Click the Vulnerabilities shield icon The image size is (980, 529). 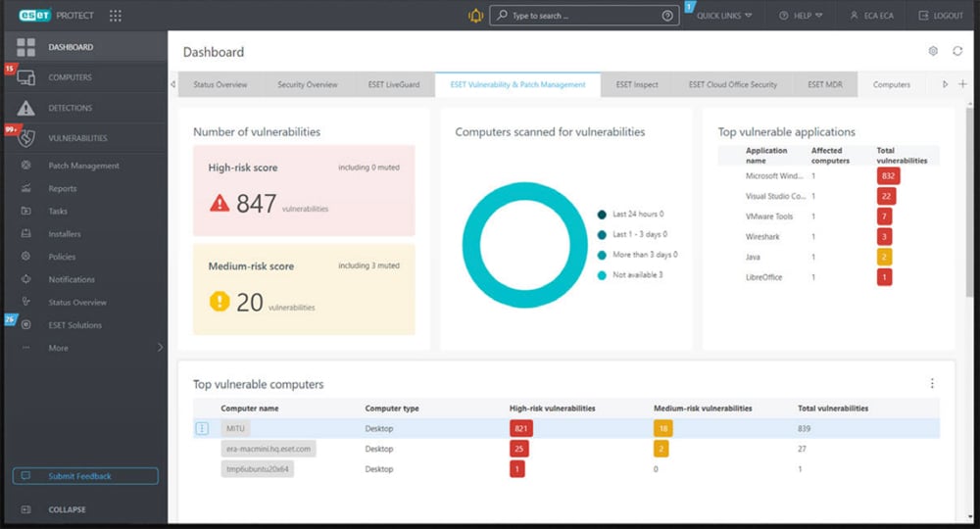pyautogui.click(x=26, y=138)
